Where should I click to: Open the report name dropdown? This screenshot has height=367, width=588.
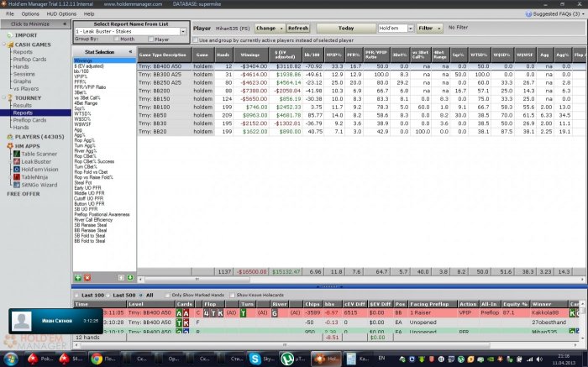183,31
